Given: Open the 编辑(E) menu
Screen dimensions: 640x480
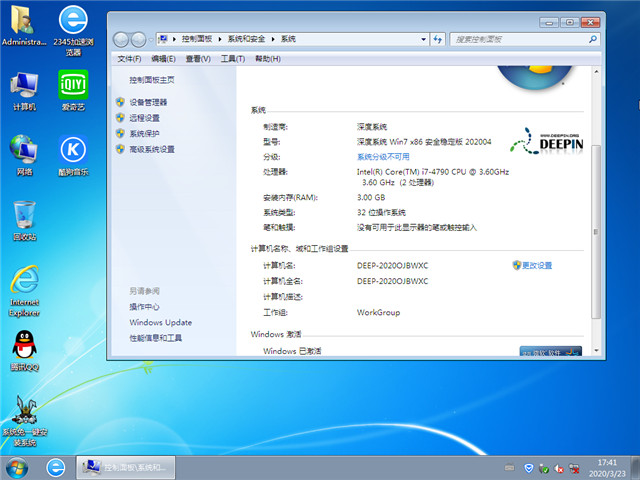Looking at the screenshot, I should 163,59.
